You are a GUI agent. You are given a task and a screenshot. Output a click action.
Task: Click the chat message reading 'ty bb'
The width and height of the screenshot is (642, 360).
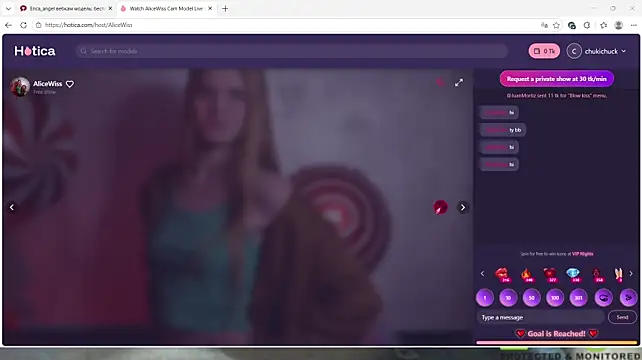pos(502,130)
